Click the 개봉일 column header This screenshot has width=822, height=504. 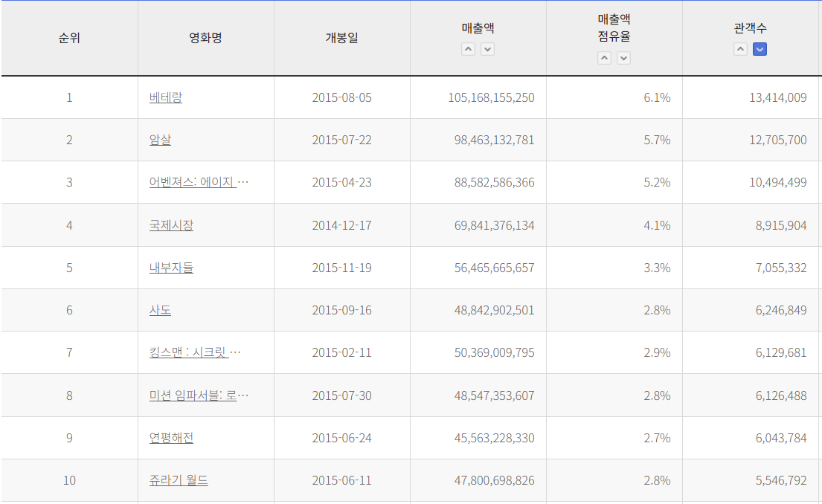341,38
